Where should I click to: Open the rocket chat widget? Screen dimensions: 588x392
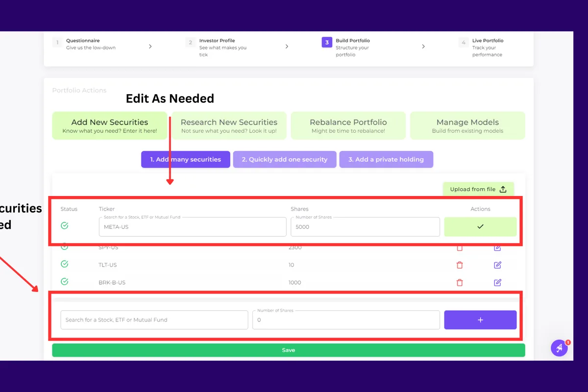coord(559,348)
